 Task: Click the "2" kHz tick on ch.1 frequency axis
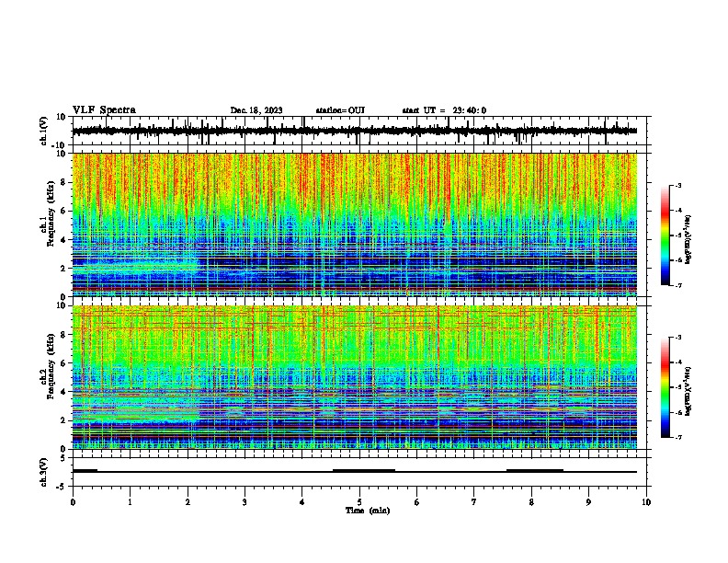click(x=64, y=268)
